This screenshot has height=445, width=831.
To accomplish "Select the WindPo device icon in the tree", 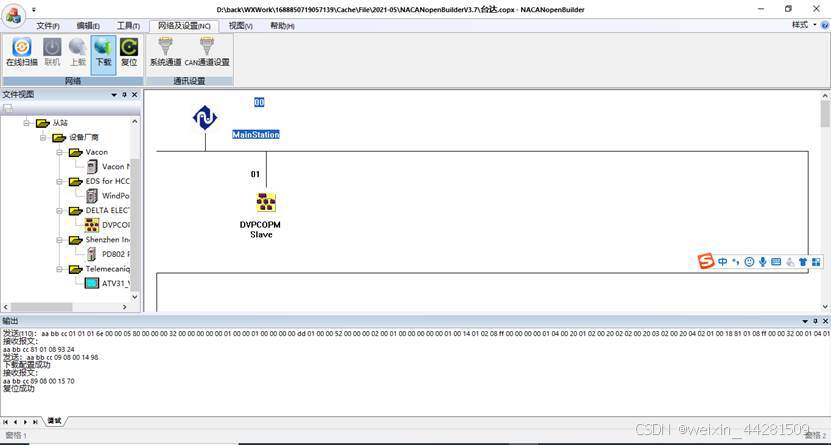I will [92, 195].
